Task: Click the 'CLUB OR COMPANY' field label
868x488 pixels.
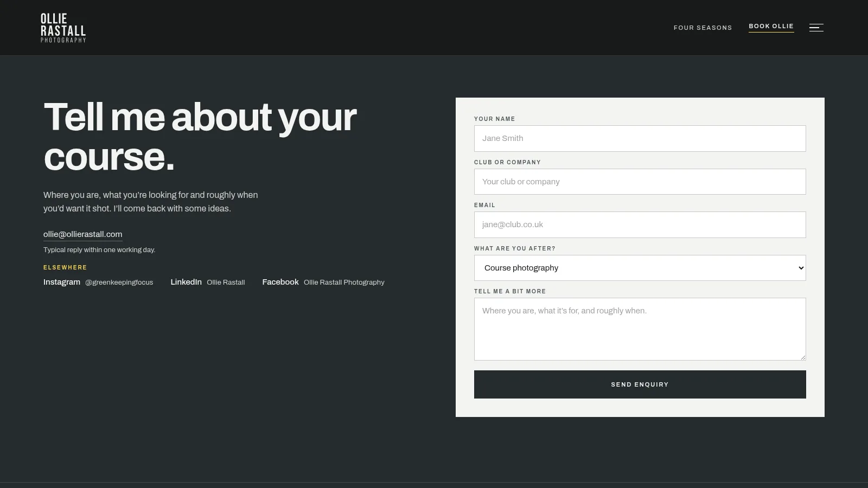Action: pos(507,162)
